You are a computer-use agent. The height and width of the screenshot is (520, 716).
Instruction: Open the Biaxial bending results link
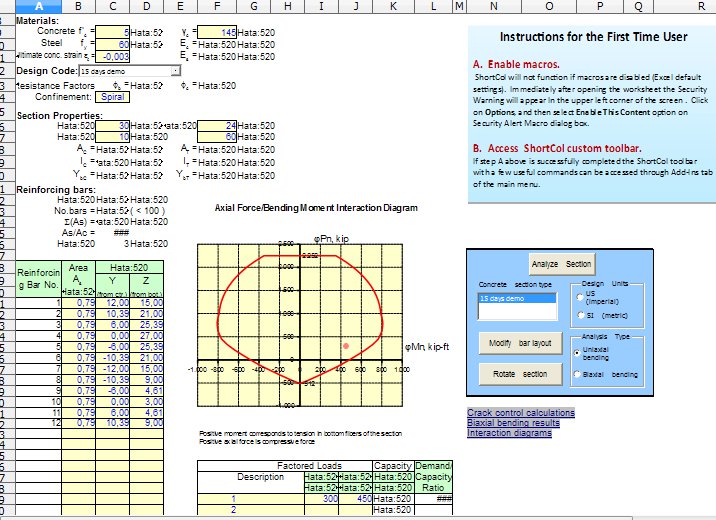(513, 423)
